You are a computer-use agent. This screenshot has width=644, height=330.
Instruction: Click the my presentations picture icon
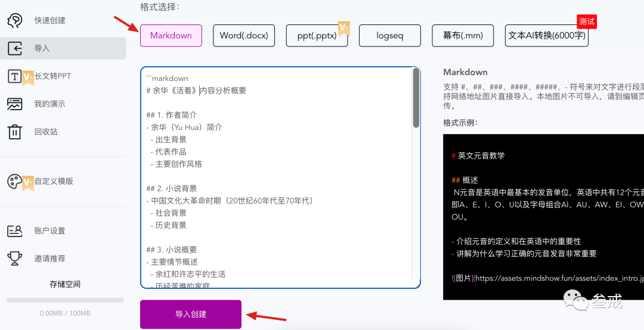[x=15, y=104]
